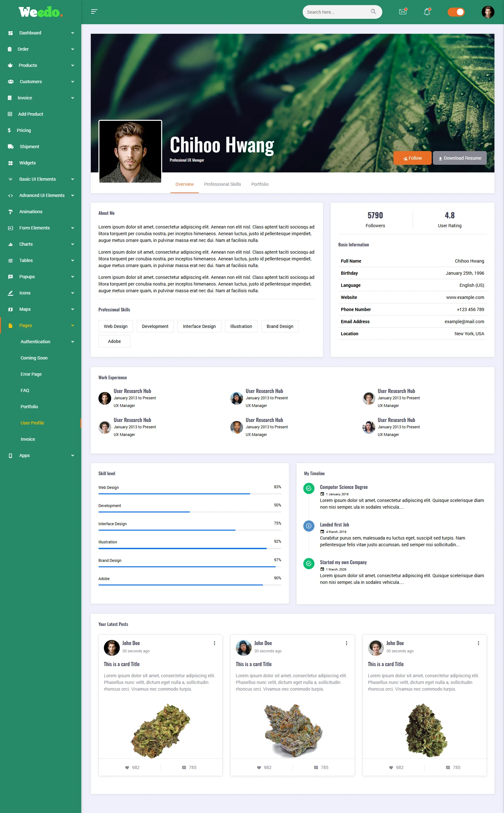504x813 pixels.
Task: Click the Tables sliders icon
Action: [10, 260]
